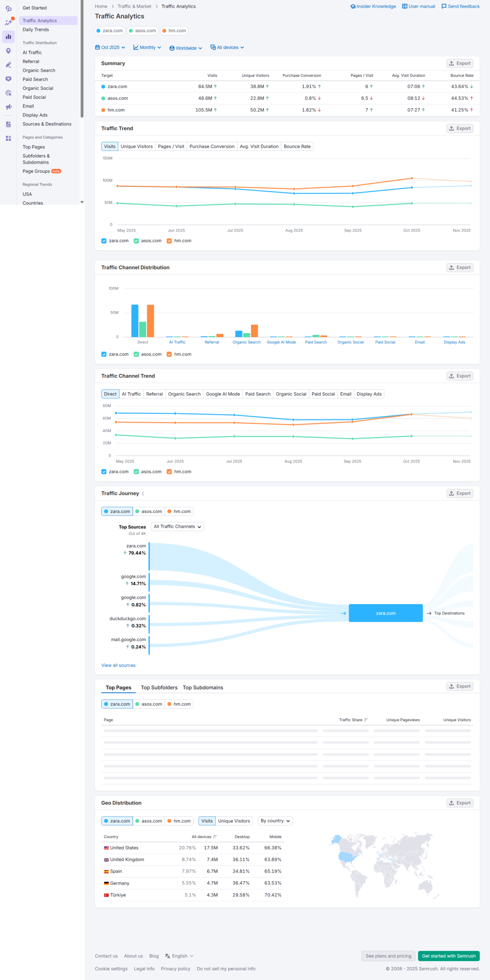The width and height of the screenshot is (490, 980).
Task: Click the All devices column sort icon
Action: 215,837
